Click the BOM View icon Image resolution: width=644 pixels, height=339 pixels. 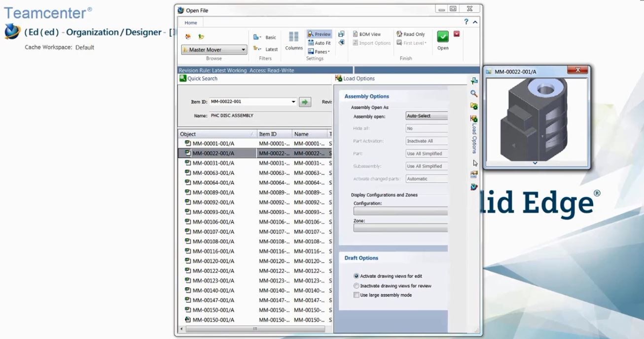(366, 34)
